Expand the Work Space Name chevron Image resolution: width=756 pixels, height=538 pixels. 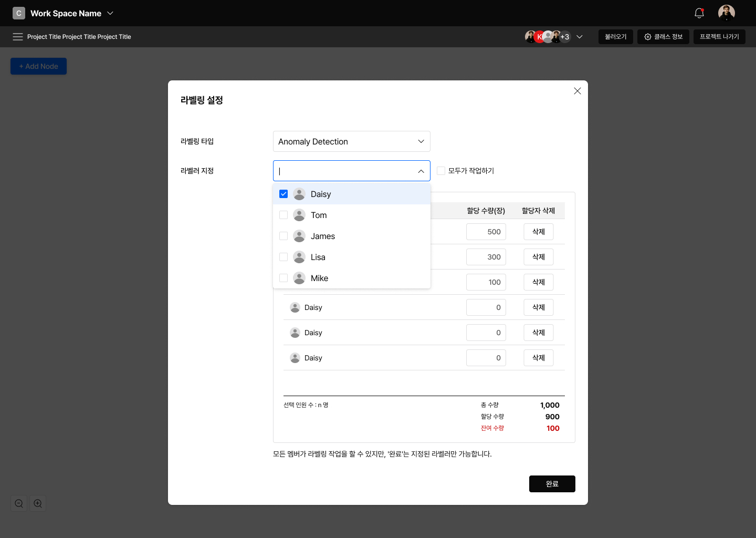110,13
